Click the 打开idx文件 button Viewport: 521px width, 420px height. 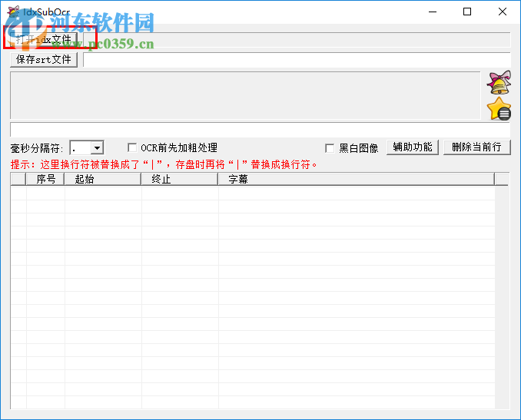(44, 40)
